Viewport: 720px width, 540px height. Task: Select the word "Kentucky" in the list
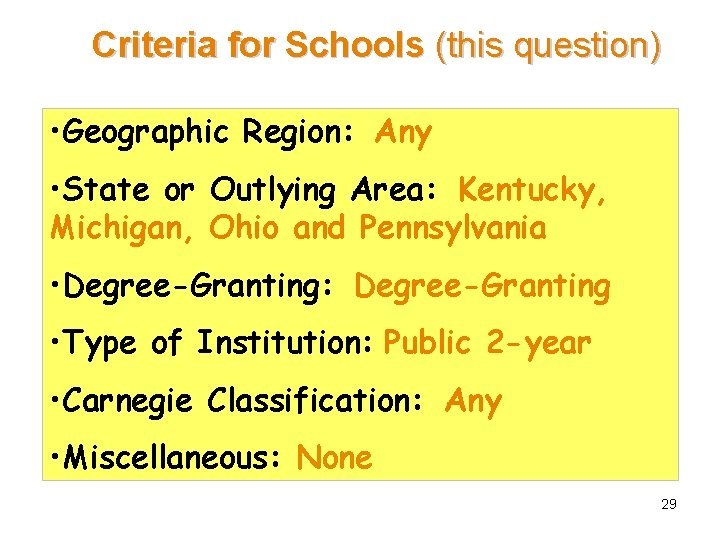[x=531, y=189]
